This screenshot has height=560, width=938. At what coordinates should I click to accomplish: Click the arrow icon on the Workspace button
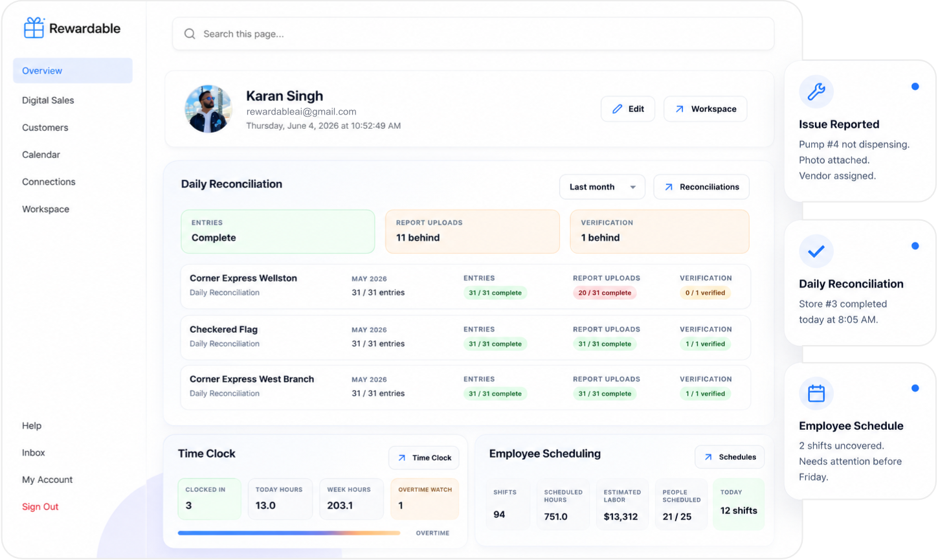click(679, 109)
